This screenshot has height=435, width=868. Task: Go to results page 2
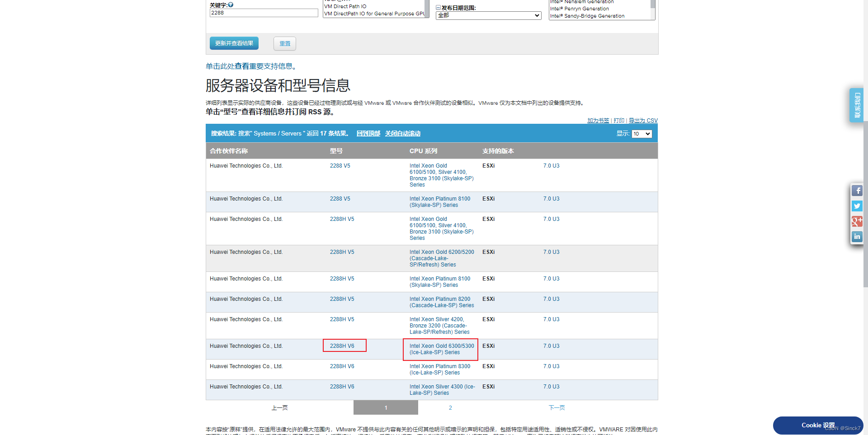[x=450, y=408]
